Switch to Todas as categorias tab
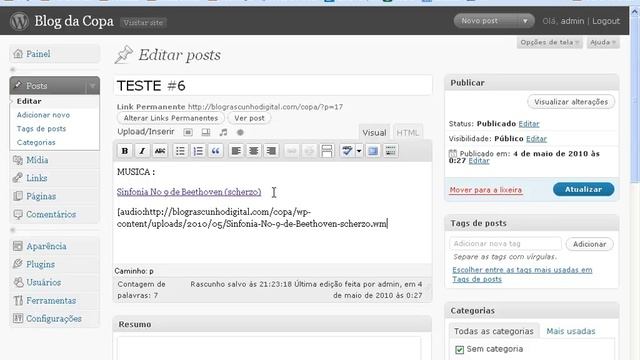Screen dimensions: 640x360 (493, 331)
